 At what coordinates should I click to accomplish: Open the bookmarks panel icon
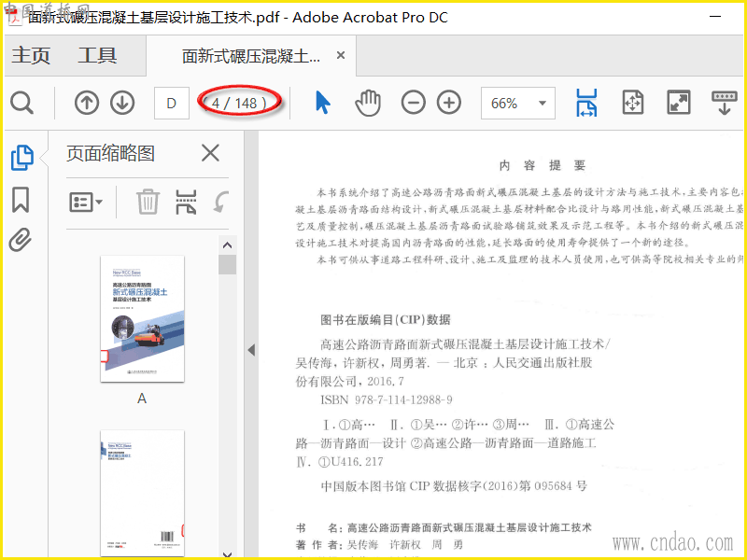[21, 200]
